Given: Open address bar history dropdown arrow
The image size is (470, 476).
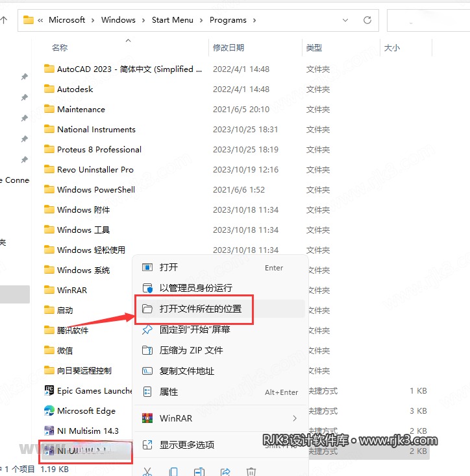Looking at the screenshot, I should pyautogui.click(x=345, y=20).
